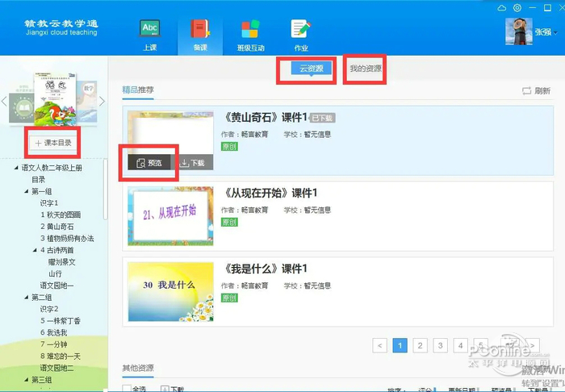Screen dimensions: 565x392
Task: Select 山行 in the tree
Action: [x=55, y=273]
